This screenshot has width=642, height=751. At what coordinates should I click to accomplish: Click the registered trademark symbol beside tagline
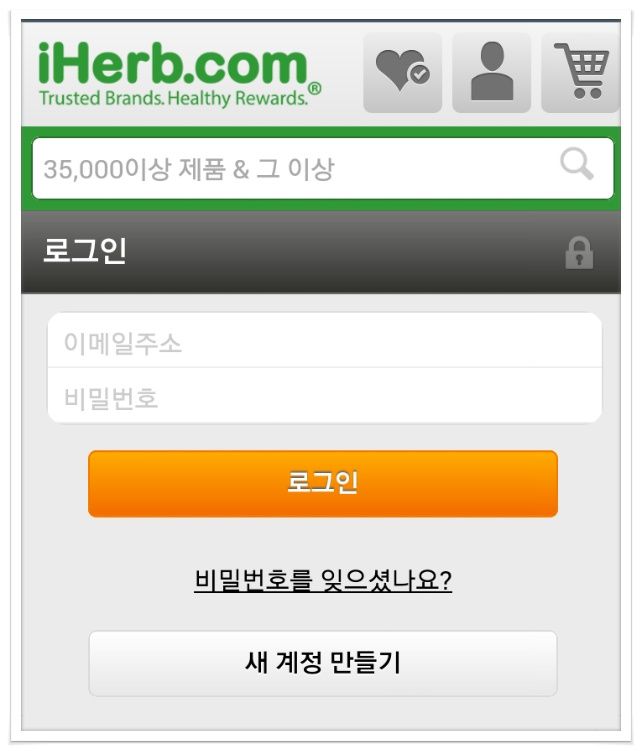click(314, 89)
